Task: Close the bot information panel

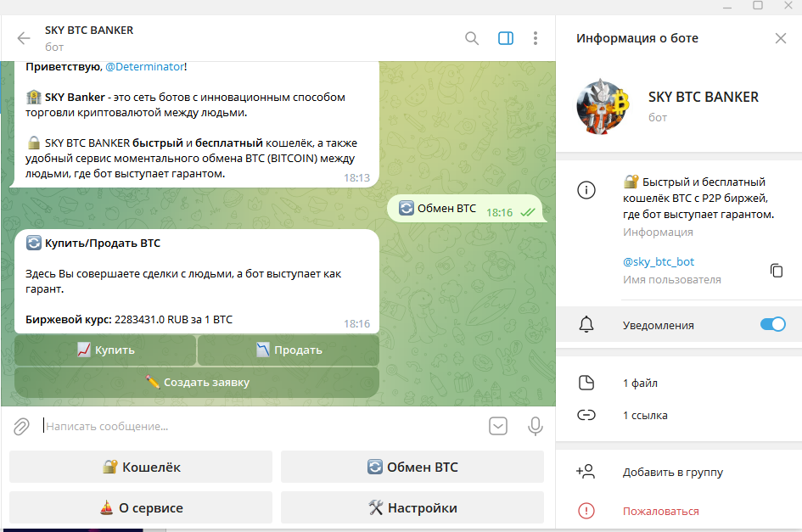Action: coord(781,38)
